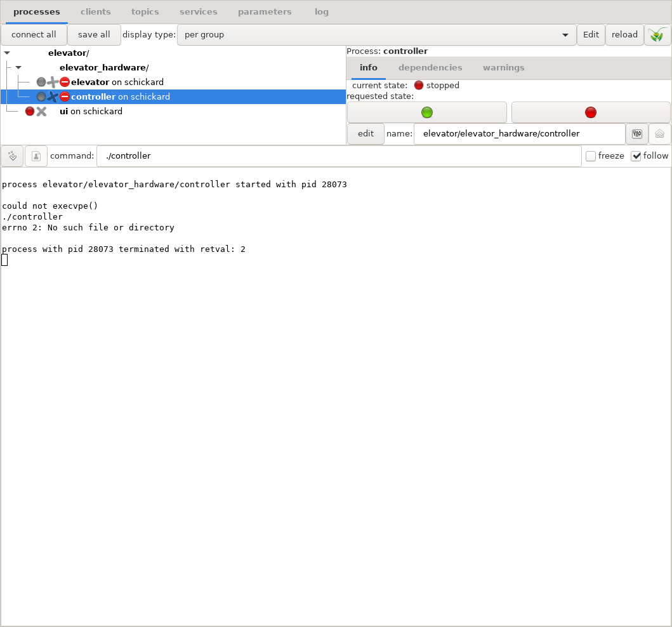Select elevator on schickard row
Screen dimensions: 672x627
click(173, 82)
